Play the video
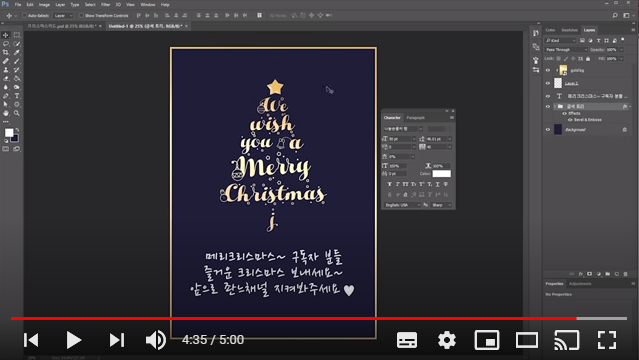Screen dimensions: 639x360 73,340
